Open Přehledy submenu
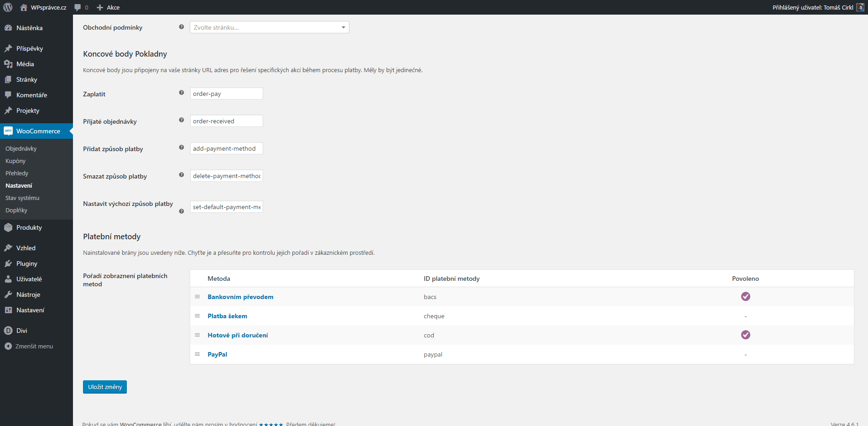The height and width of the screenshot is (426, 868). (17, 173)
